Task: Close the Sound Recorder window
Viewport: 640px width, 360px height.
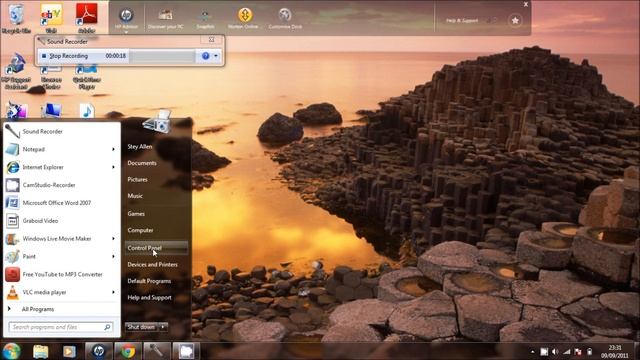Action: (211, 40)
